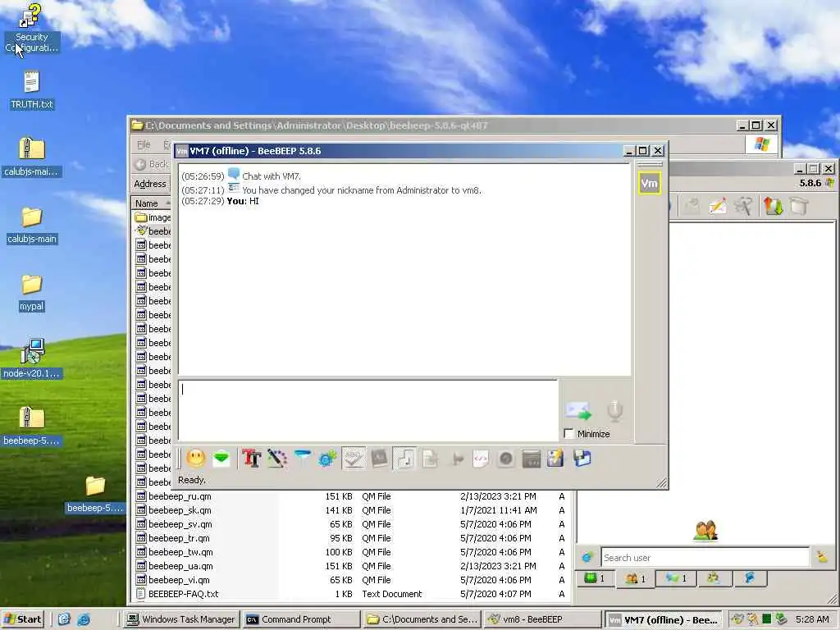Switch to Command Prompt taskbar button
Viewport: 840px width, 630px height.
click(300, 619)
